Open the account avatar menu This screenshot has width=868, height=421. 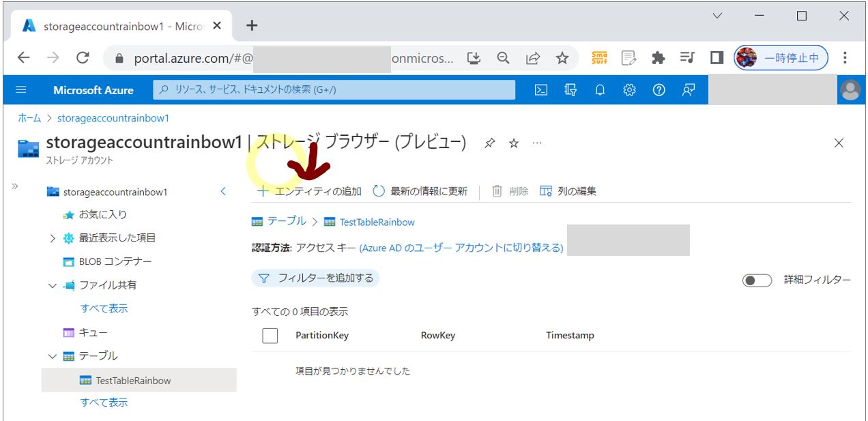click(850, 89)
